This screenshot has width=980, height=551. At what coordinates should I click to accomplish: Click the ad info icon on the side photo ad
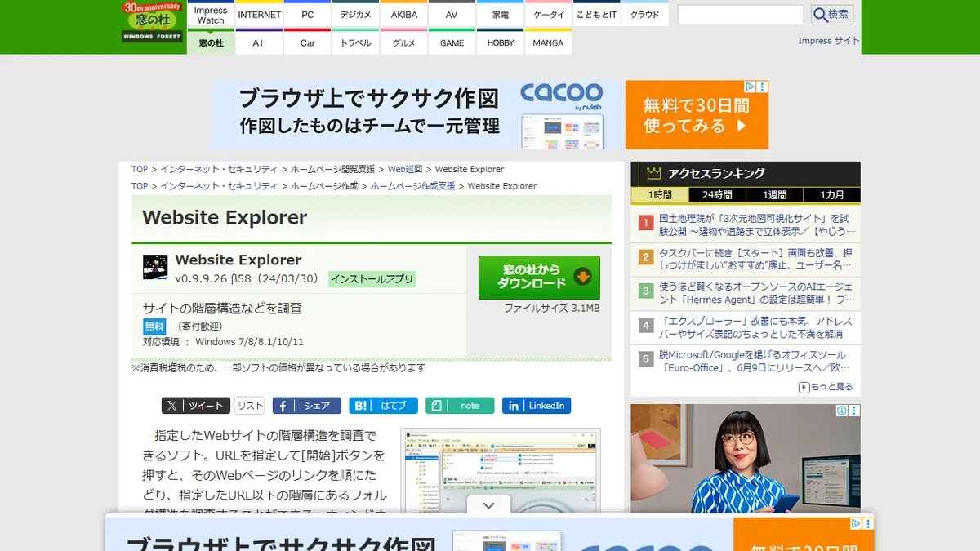pyautogui.click(x=842, y=411)
